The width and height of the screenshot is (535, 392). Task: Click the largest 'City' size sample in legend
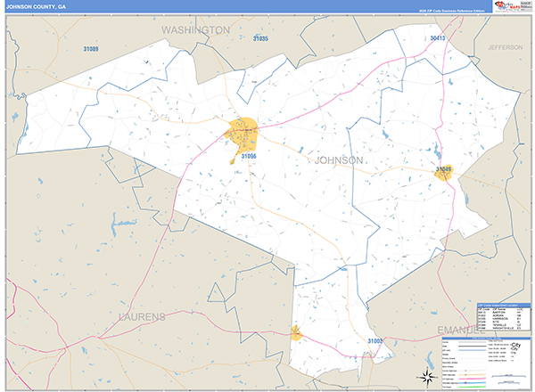click(516, 345)
